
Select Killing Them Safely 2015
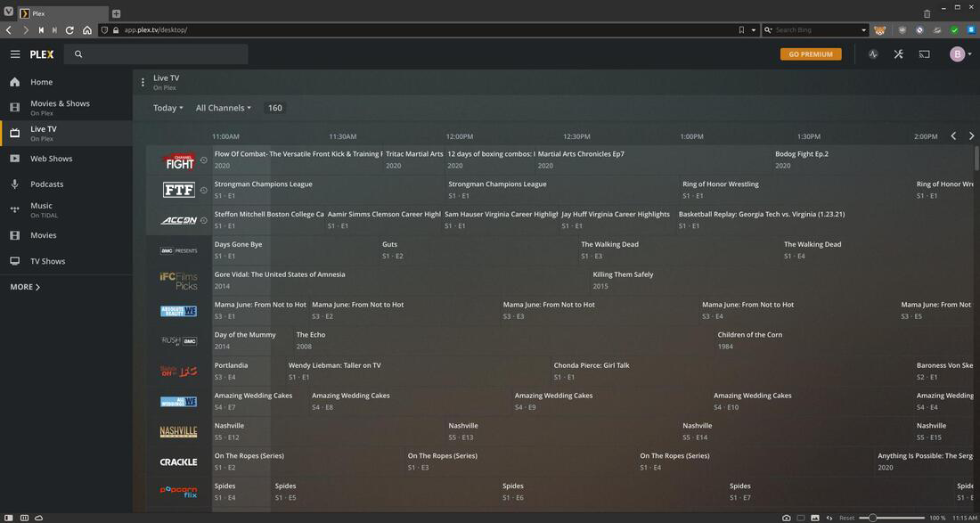point(782,281)
